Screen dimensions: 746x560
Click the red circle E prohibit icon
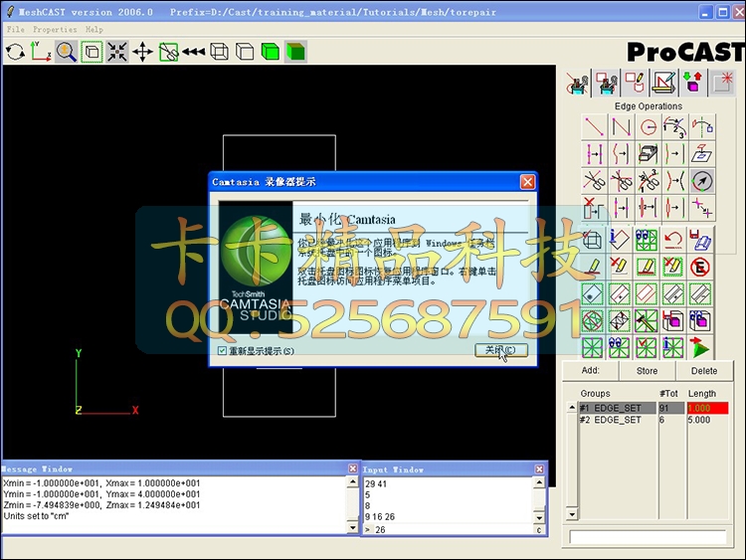700,267
